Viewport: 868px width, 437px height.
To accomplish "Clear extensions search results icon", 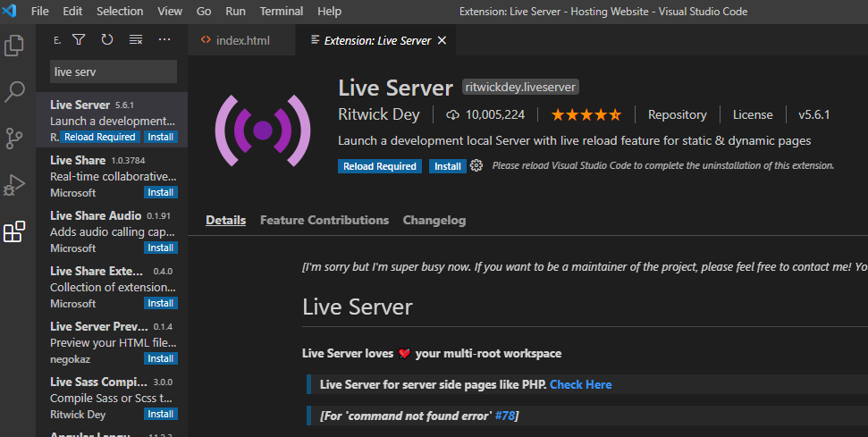I will point(136,39).
